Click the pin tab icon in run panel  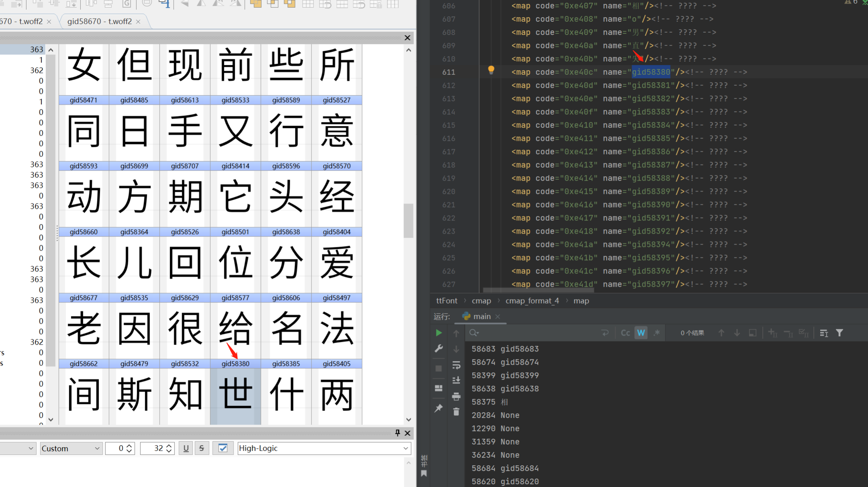pos(438,408)
